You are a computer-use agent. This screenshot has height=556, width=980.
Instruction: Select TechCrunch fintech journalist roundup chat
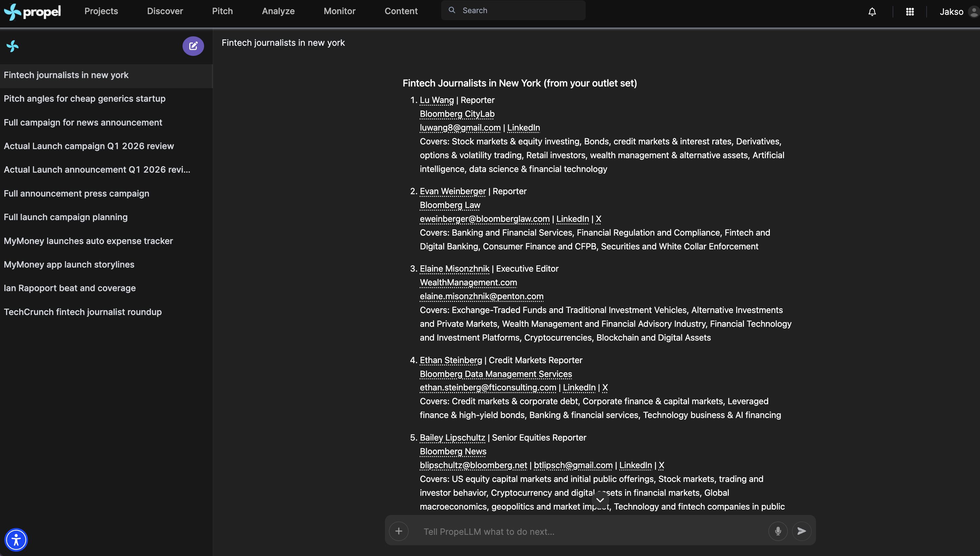click(83, 312)
